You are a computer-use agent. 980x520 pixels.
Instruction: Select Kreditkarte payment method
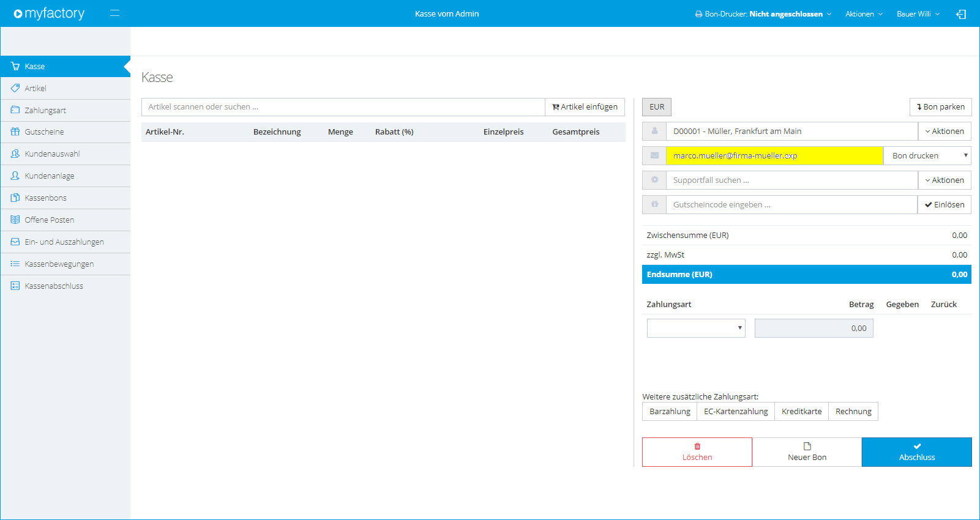pyautogui.click(x=802, y=411)
